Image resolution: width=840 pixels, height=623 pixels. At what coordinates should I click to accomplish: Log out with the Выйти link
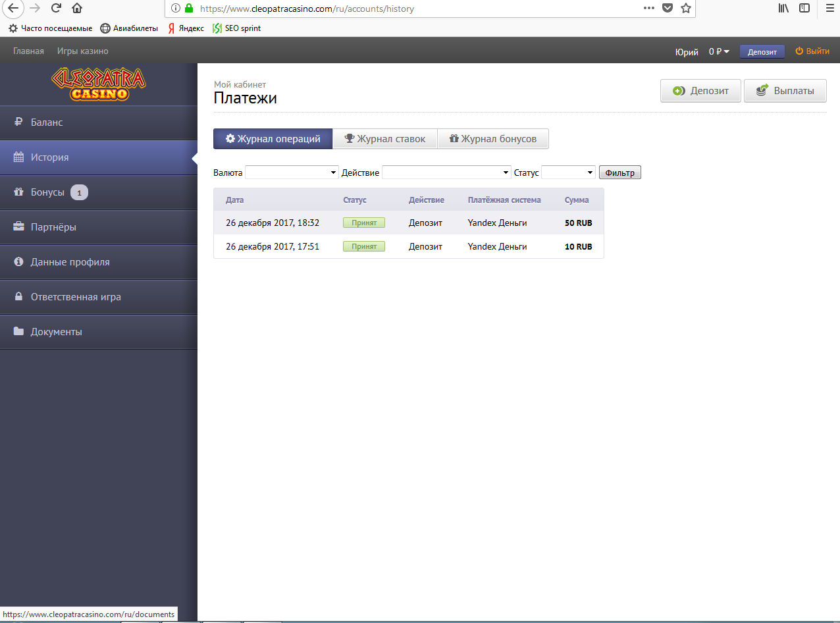click(812, 51)
